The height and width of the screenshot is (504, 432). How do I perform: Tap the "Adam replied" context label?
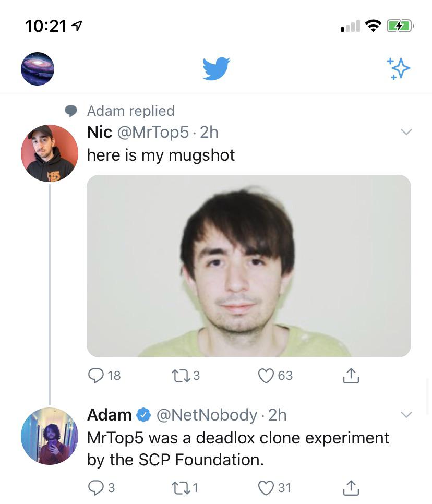pos(130,111)
